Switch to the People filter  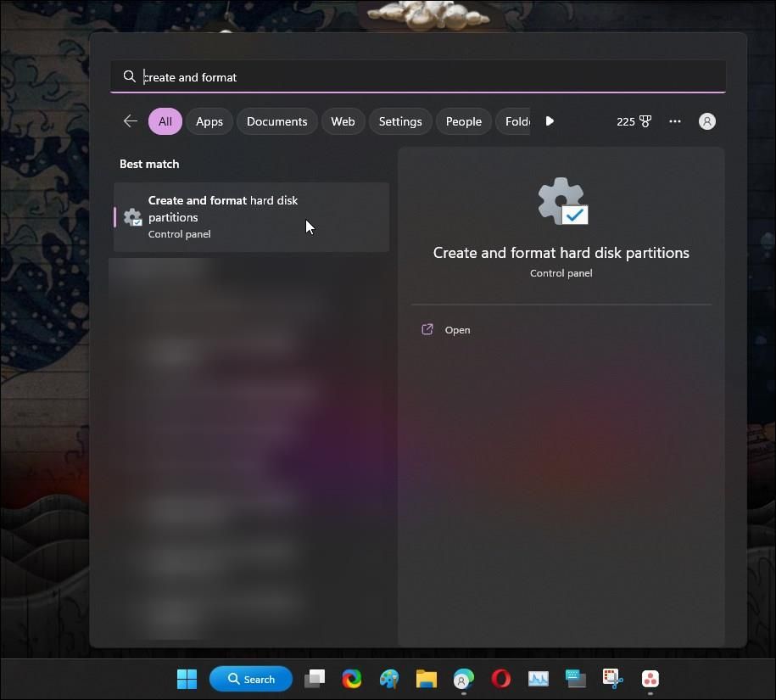pyautogui.click(x=463, y=121)
